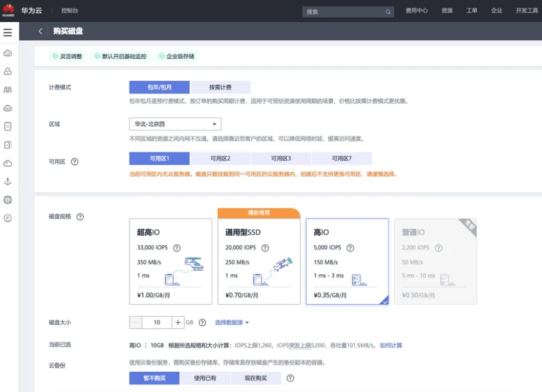Open 费用中心 in the top menu
The height and width of the screenshot is (392, 542).
tap(417, 11)
